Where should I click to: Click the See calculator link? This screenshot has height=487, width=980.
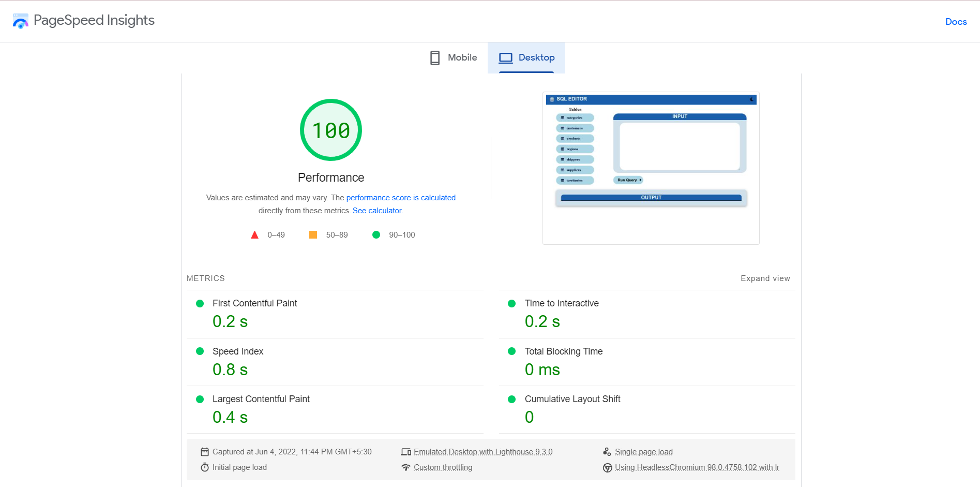coord(377,210)
